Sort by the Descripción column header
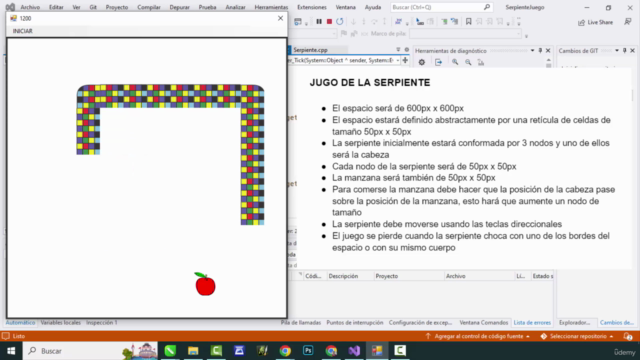Screen dimensions: 640x360 pos(350,276)
